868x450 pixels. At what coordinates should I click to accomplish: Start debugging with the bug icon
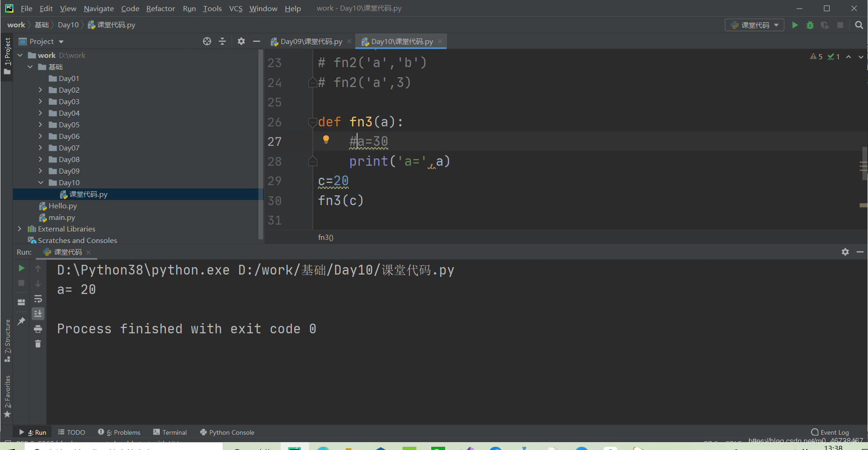[x=810, y=25]
